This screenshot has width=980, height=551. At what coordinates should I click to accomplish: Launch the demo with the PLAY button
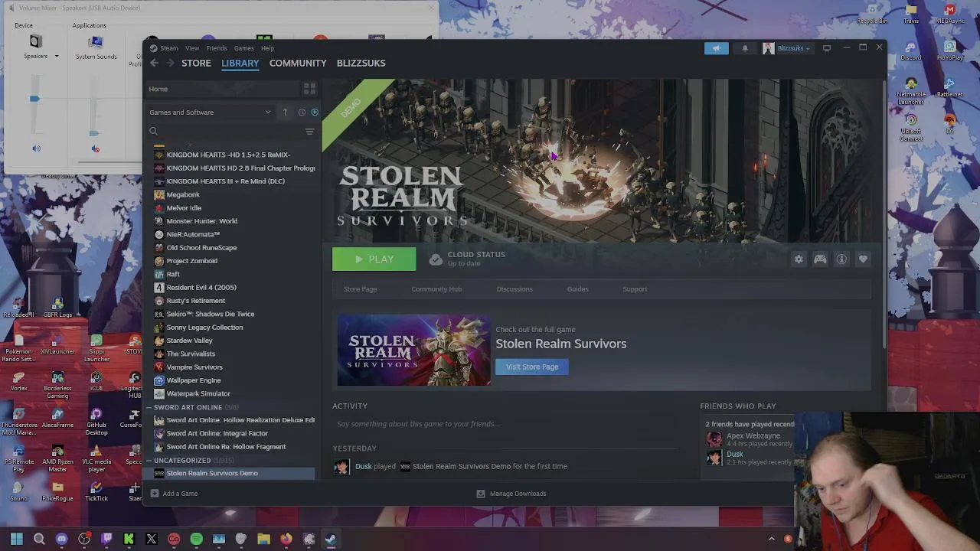[x=374, y=259]
